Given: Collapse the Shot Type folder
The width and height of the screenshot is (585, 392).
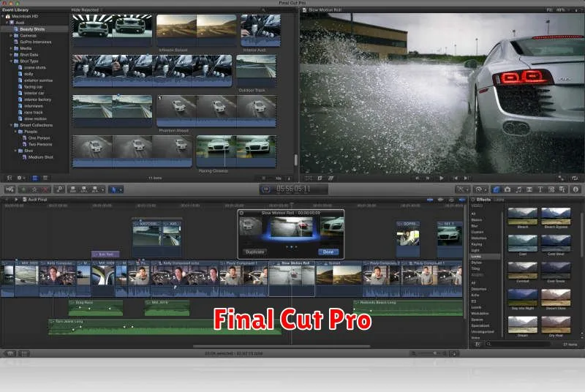Looking at the screenshot, I should tap(11, 61).
